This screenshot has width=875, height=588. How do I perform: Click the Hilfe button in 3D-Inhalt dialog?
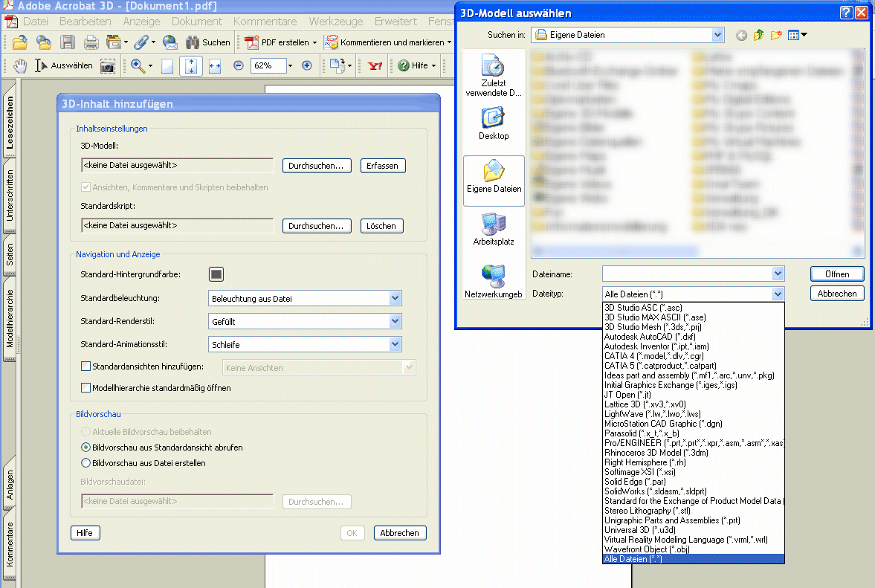85,533
